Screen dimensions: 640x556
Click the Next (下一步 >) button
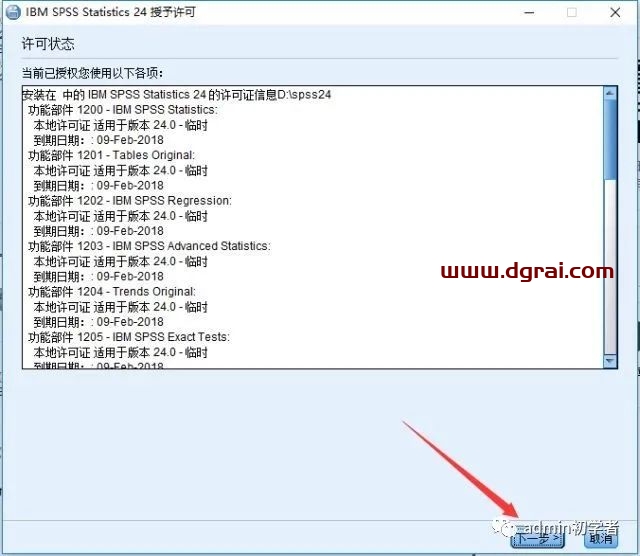click(538, 540)
